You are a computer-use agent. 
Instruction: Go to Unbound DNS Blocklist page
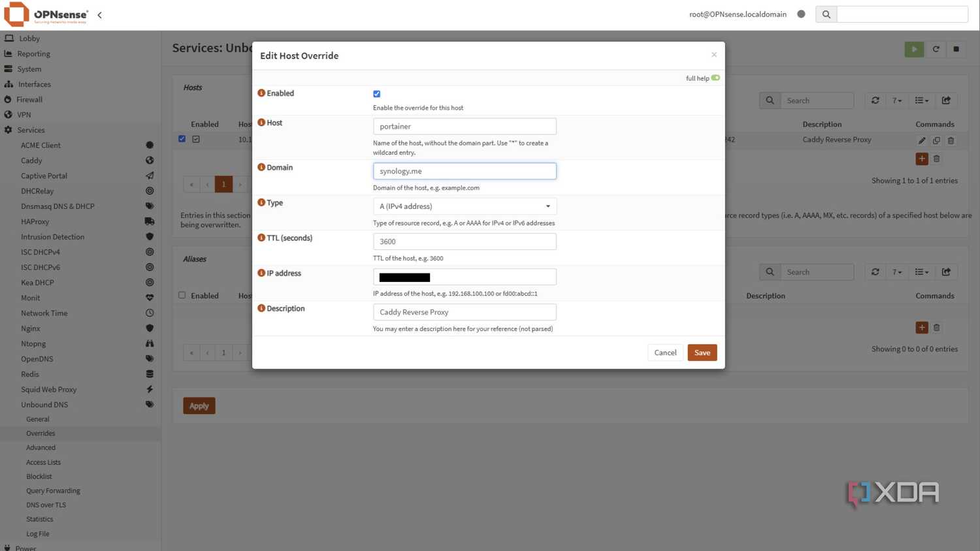(39, 477)
